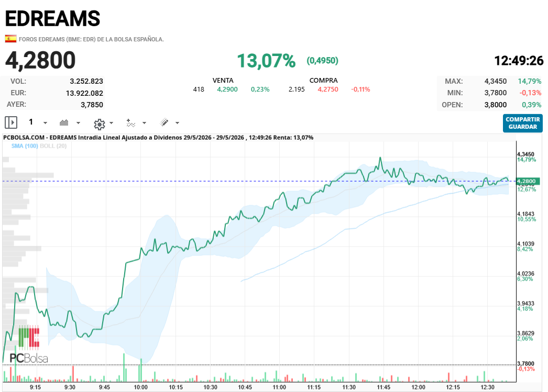
Task: Click the VENTA quantity 418
Action: [x=199, y=89]
